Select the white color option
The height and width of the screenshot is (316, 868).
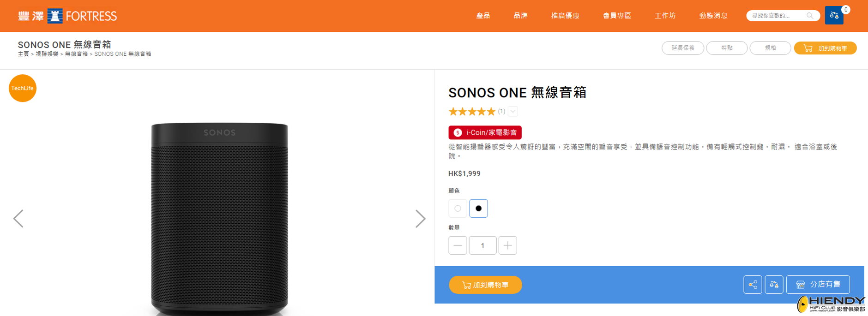458,209
